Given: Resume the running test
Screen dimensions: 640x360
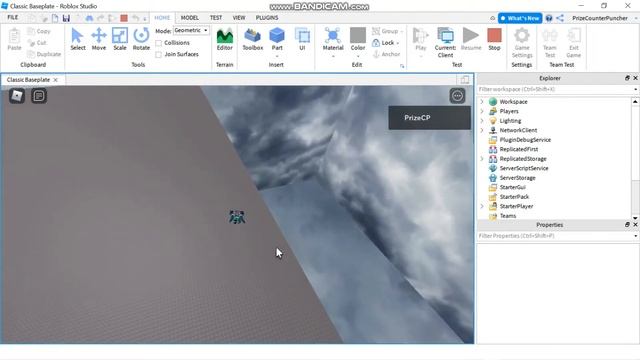Looking at the screenshot, I should click(471, 39).
